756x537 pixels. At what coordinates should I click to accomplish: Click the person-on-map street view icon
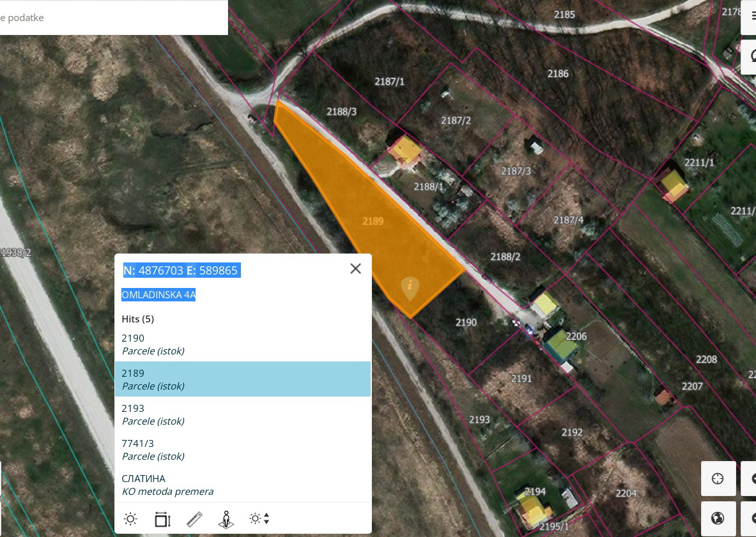(x=226, y=519)
